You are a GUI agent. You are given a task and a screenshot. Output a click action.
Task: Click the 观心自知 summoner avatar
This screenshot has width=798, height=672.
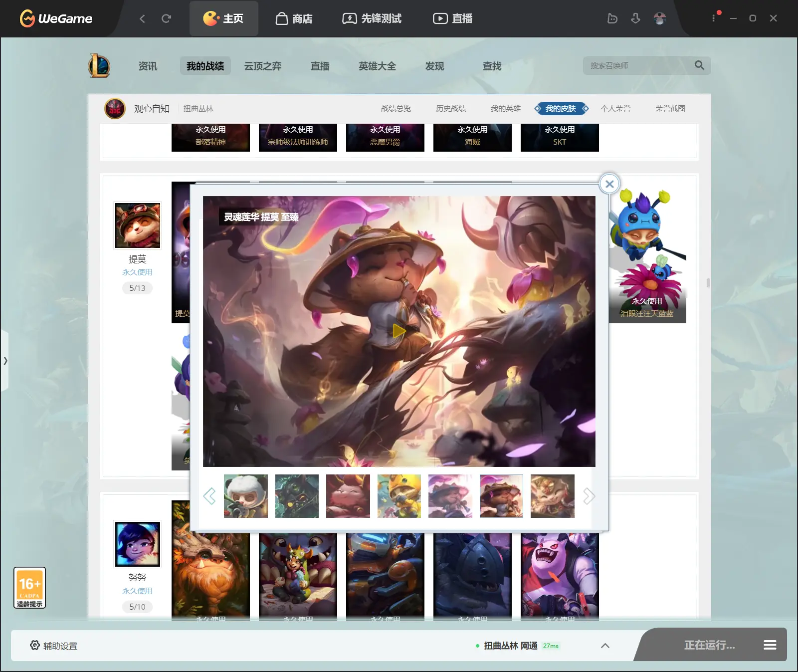(x=115, y=108)
